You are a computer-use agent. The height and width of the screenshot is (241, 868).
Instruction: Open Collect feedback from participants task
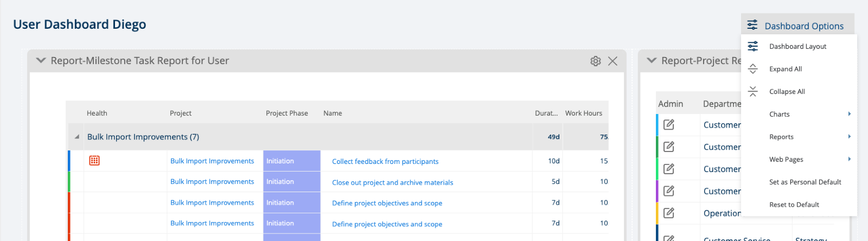[385, 162]
